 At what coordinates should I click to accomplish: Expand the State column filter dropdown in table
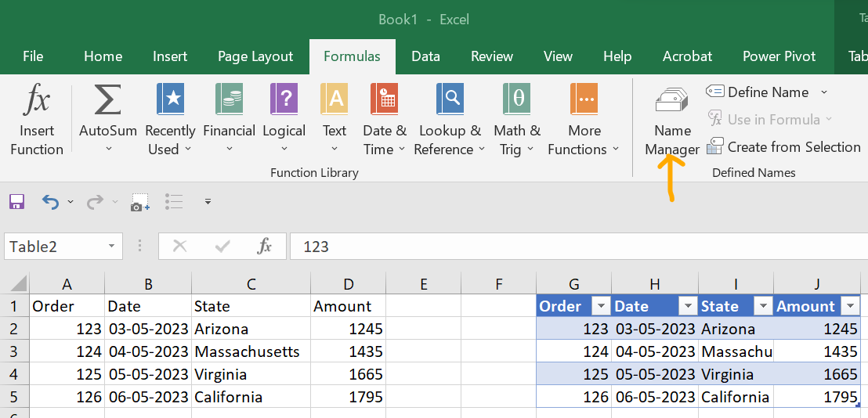[760, 307]
